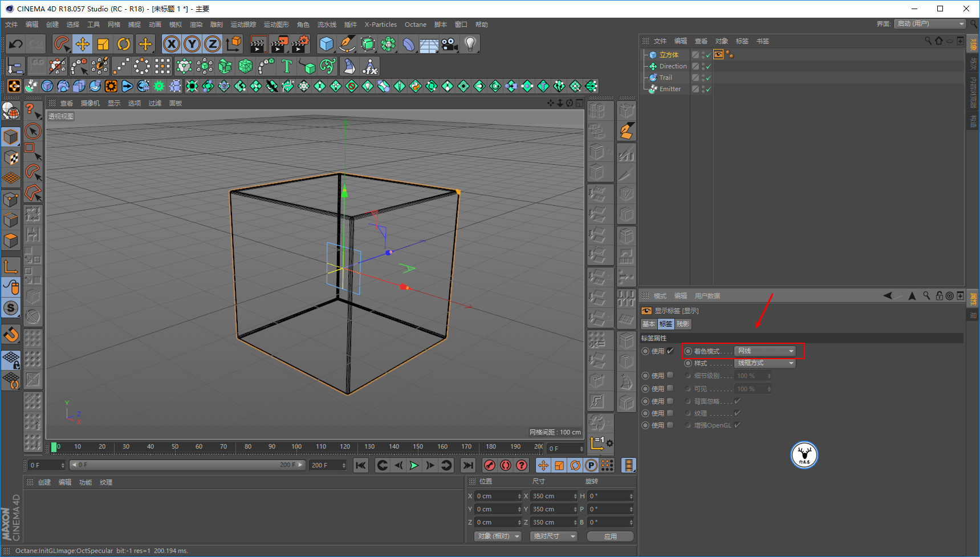
Task: Open the 用户数据 menu in Attribute Manager
Action: (x=707, y=296)
